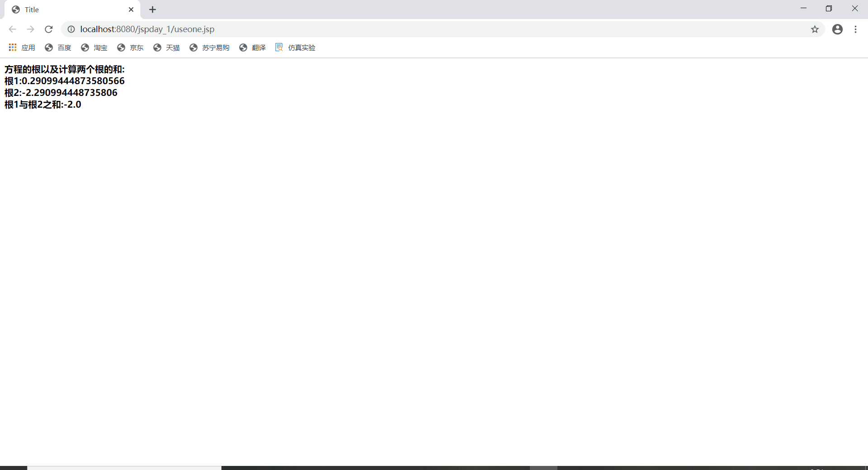868x470 pixels.
Task: Open the 天猫 bookmark
Action: pyautogui.click(x=166, y=47)
